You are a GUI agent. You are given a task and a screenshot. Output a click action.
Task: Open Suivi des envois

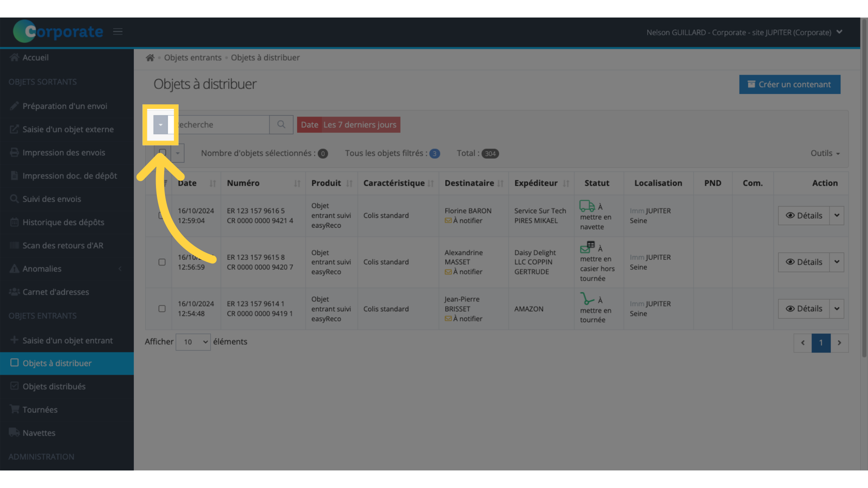[67, 199]
